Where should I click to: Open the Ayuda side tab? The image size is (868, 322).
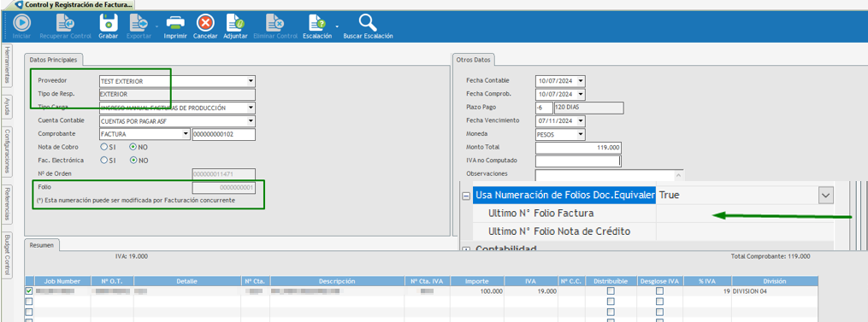(7, 106)
